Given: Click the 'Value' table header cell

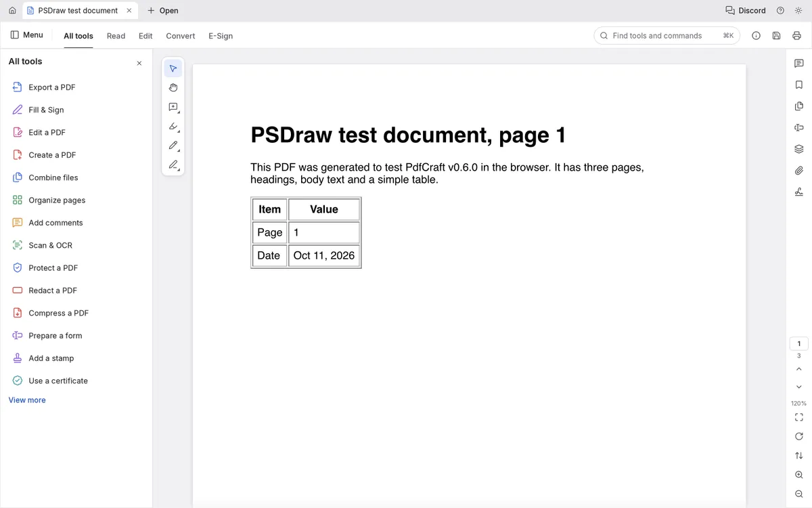Looking at the screenshot, I should pos(324,209).
